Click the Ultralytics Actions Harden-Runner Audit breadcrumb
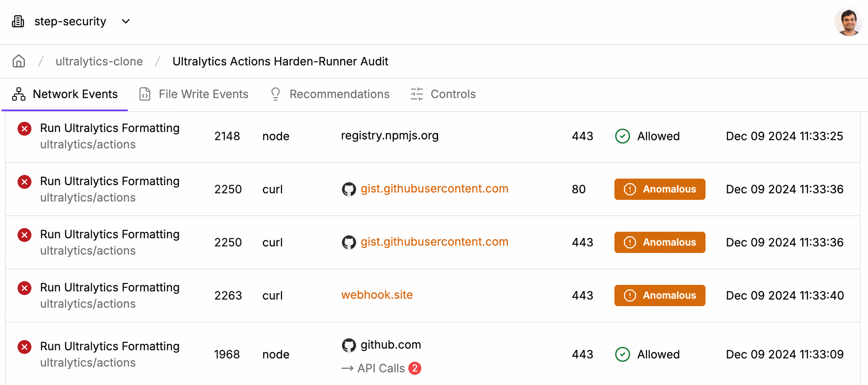The height and width of the screenshot is (385, 868). [280, 61]
